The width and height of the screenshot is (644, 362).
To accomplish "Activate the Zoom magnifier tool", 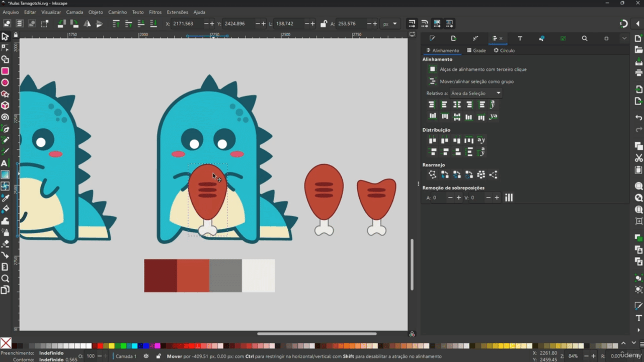I will [x=5, y=279].
